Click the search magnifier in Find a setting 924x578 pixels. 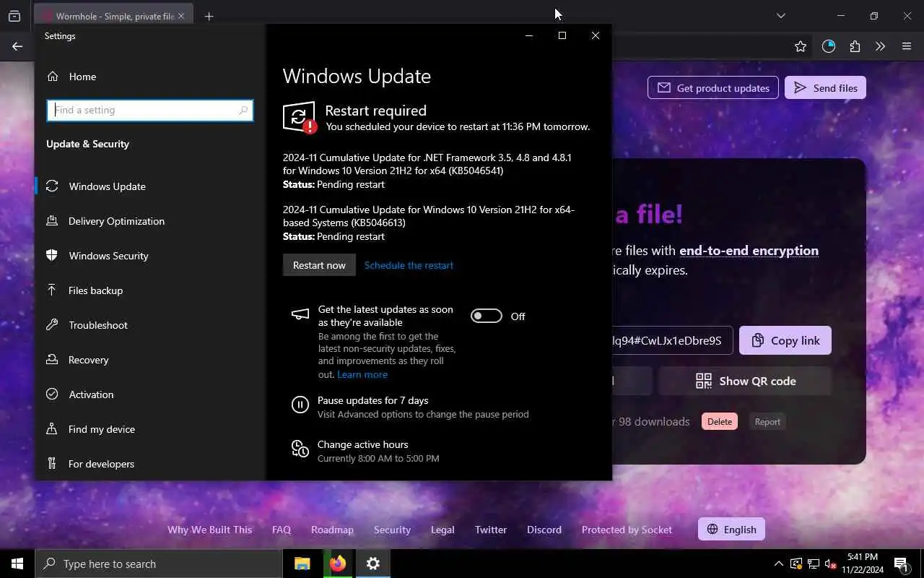[243, 111]
